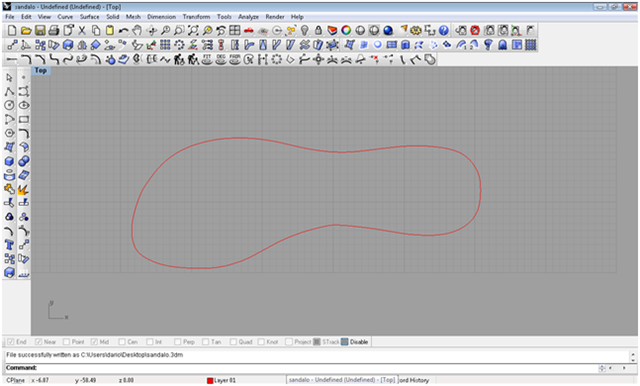Toggle the Project osnap checkbox
The width and height of the screenshot is (640, 386).
coord(289,342)
